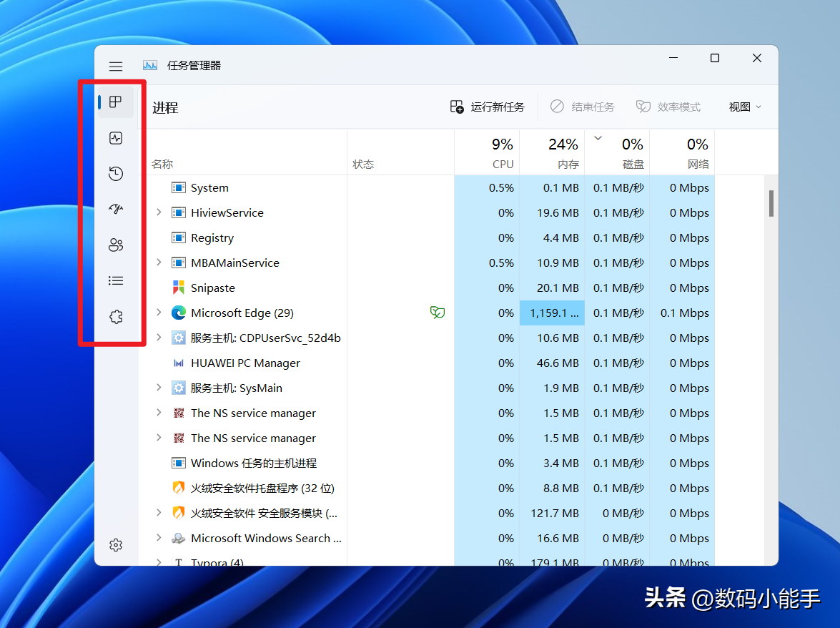This screenshot has width=840, height=628.
Task: Open the Services puzzle icon
Action: [x=116, y=317]
